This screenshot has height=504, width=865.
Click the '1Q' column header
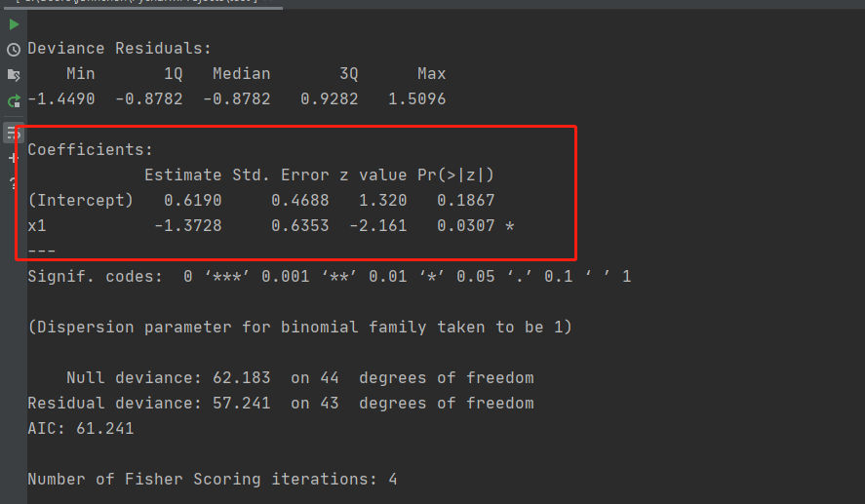coord(174,74)
